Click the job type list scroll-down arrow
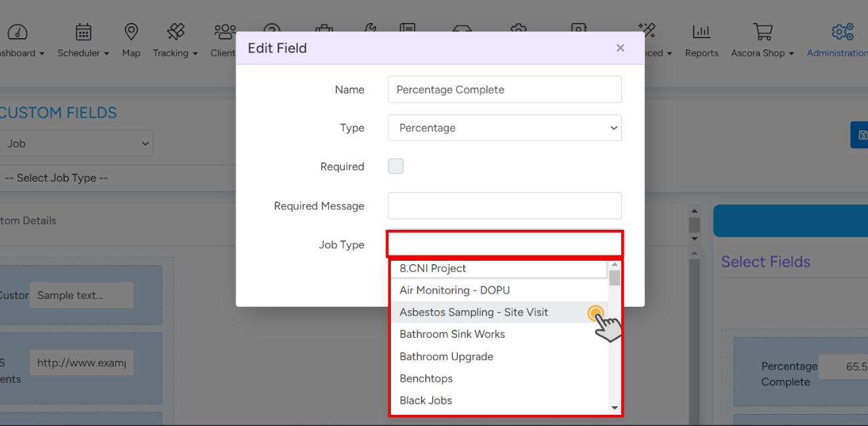This screenshot has height=426, width=868. coord(615,408)
